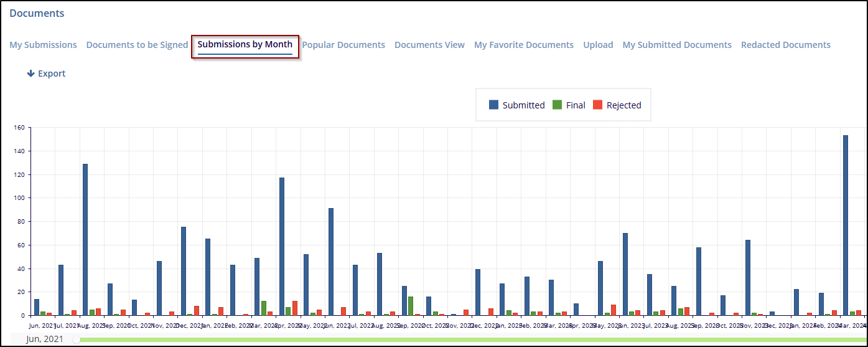This screenshot has width=868, height=347.
Task: Click the tallest green Final bar
Action: [x=411, y=306]
